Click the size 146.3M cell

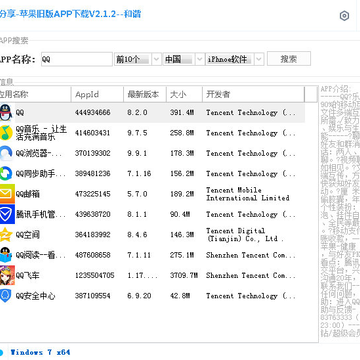(x=182, y=235)
